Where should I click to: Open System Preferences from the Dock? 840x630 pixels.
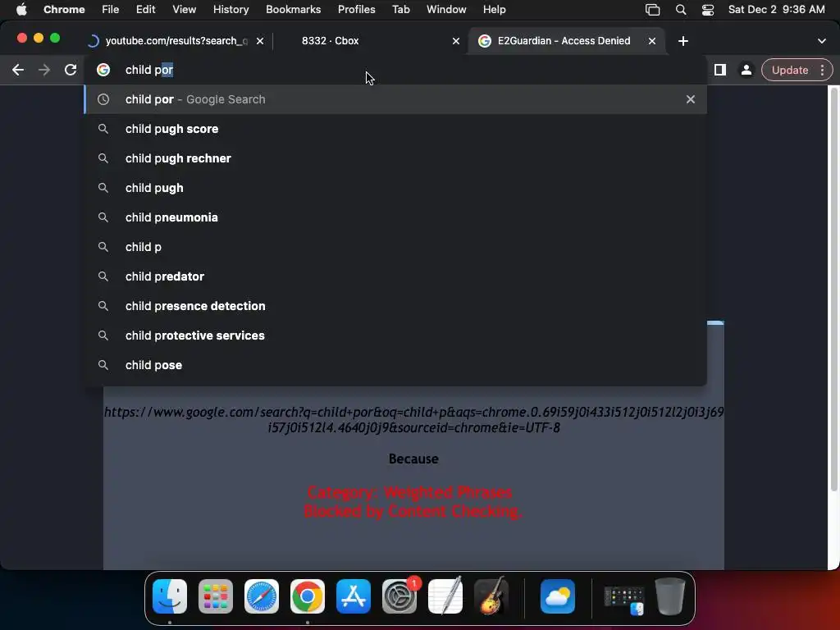pyautogui.click(x=399, y=596)
